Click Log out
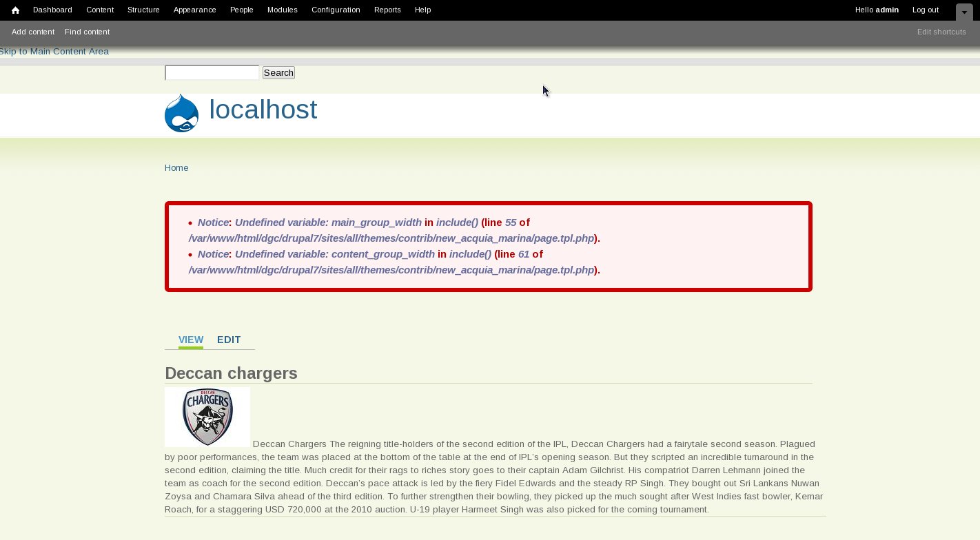Image resolution: width=980 pixels, height=540 pixels. pyautogui.click(x=926, y=10)
